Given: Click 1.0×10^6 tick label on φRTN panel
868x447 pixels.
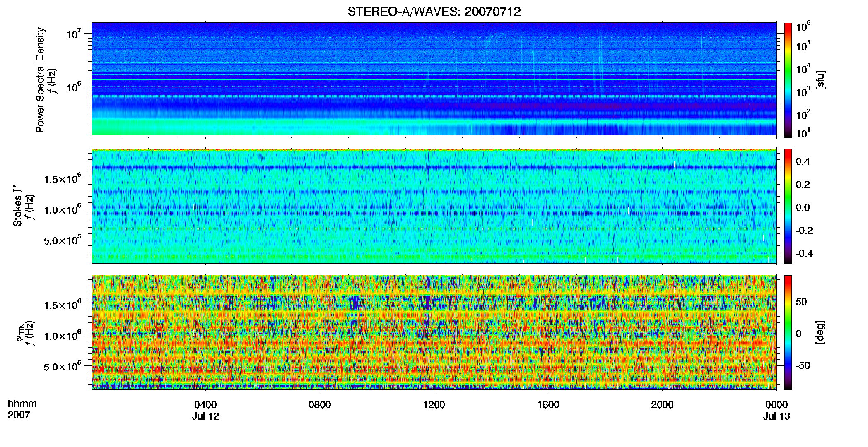Looking at the screenshot, I should click(x=63, y=335).
